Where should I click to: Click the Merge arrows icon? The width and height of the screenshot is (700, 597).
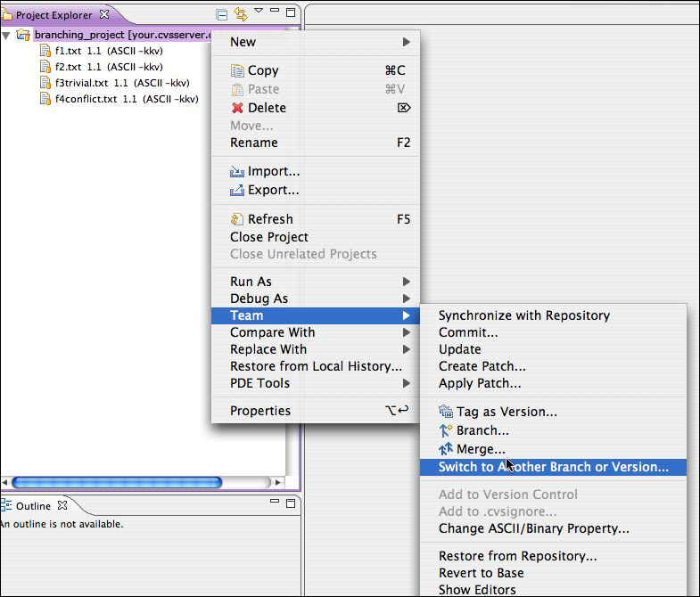[447, 449]
